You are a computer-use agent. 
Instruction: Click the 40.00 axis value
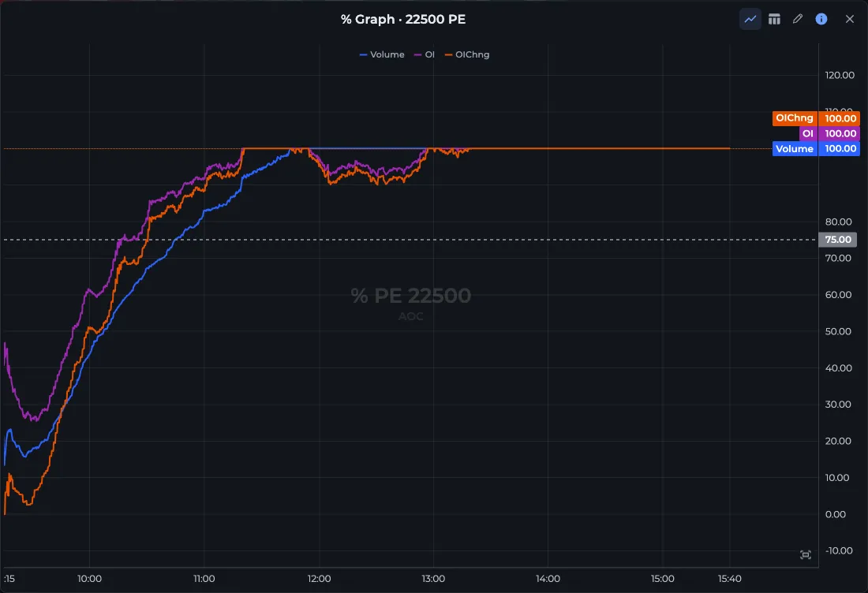(839, 367)
